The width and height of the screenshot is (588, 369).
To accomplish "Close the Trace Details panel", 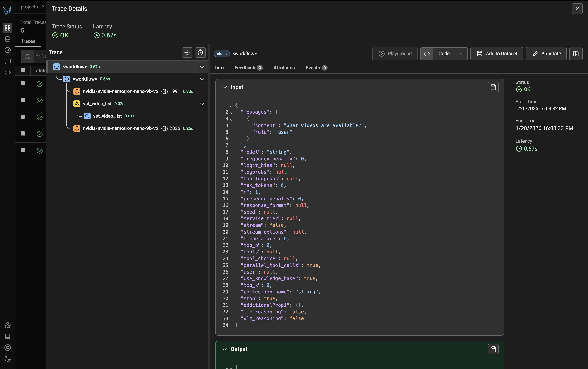I will tap(577, 9).
